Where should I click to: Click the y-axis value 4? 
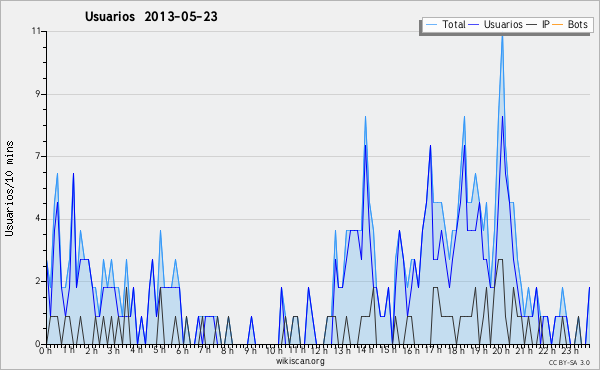tap(38, 219)
